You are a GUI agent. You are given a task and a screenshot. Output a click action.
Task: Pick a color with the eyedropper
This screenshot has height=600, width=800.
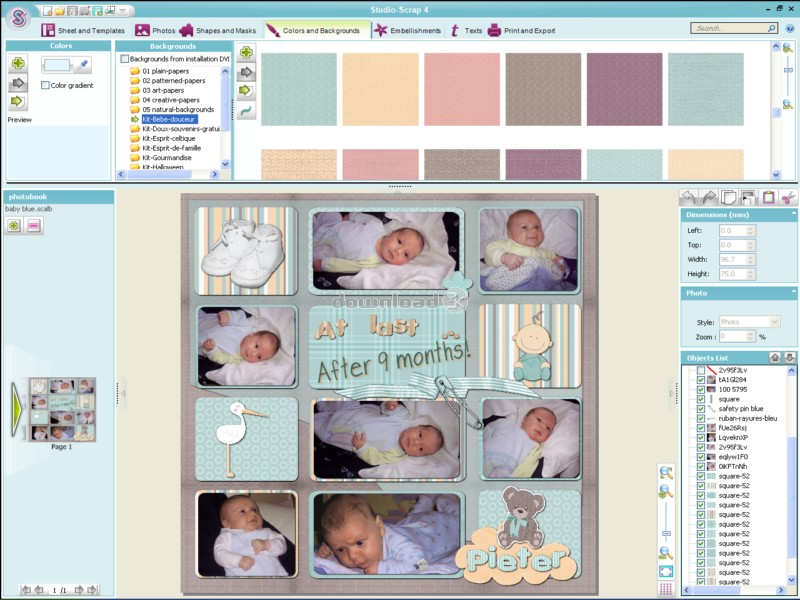[84, 65]
